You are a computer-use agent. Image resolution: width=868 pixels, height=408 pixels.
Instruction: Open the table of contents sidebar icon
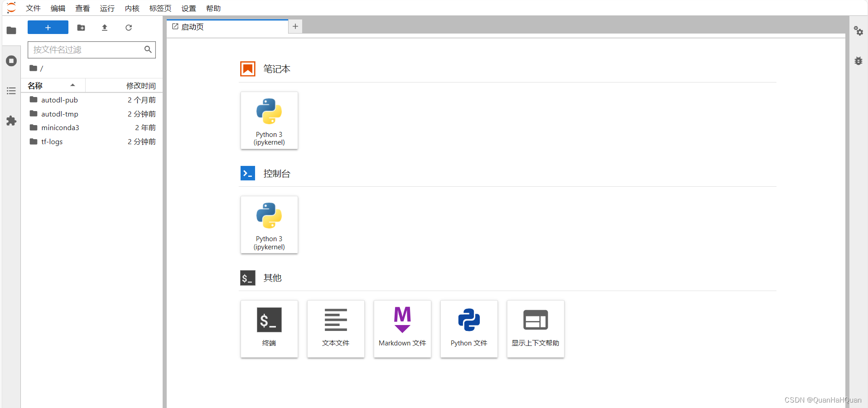(11, 91)
